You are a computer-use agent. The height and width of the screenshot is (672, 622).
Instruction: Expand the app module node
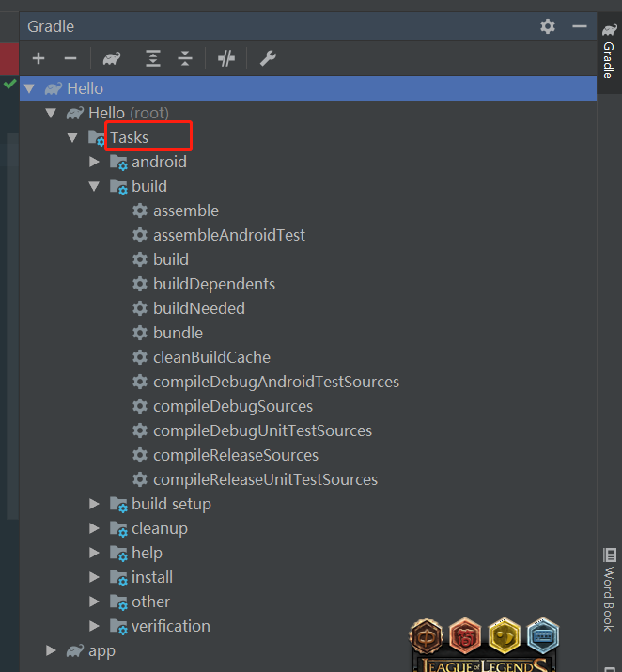pyautogui.click(x=51, y=650)
